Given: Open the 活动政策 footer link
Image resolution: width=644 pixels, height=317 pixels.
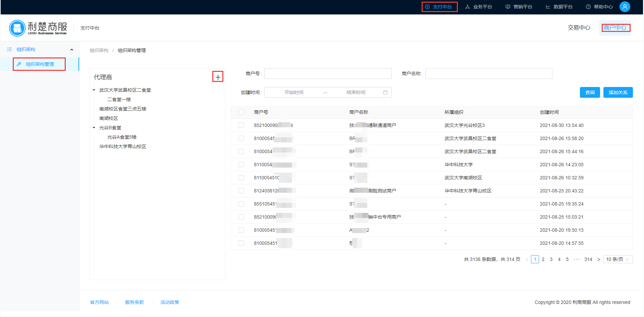Looking at the screenshot, I should click(x=170, y=302).
